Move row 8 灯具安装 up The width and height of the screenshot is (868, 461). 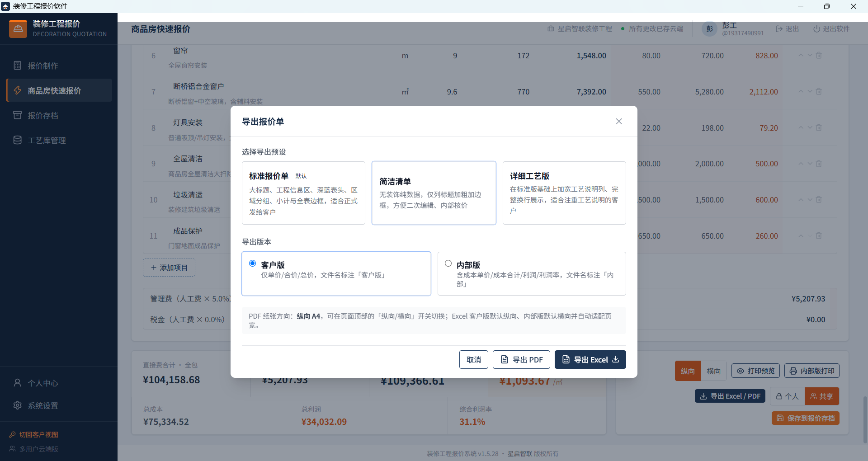point(801,127)
